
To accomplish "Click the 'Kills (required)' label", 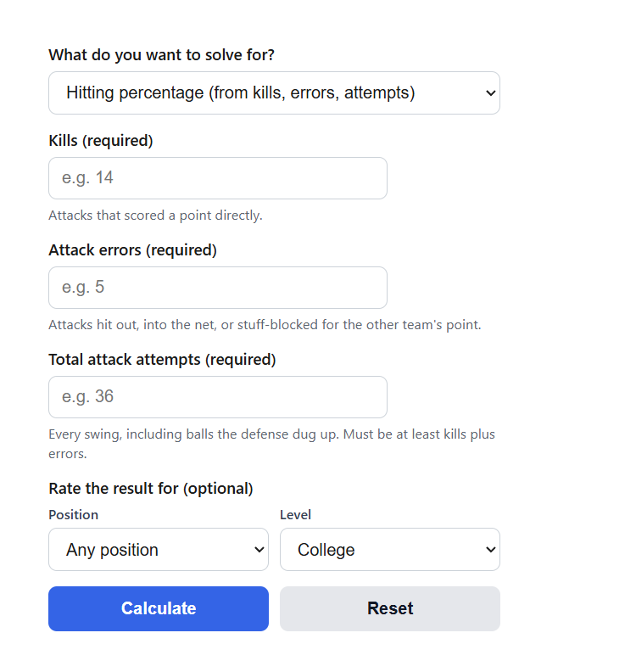I will coord(101,141).
